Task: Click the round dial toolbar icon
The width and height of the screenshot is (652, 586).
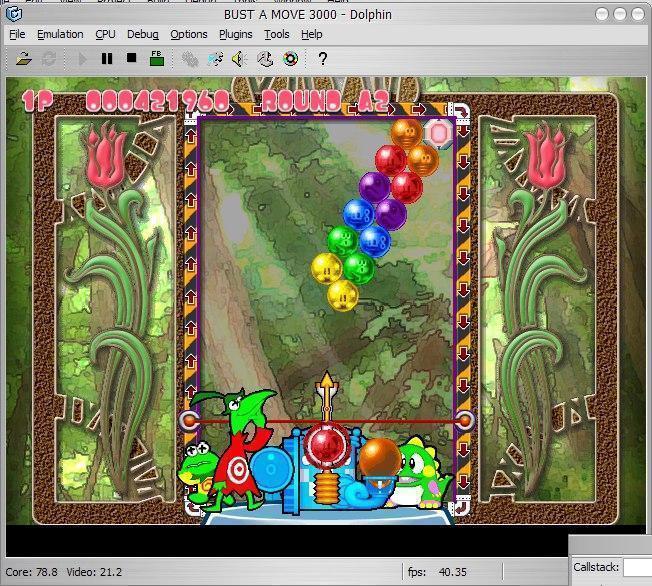Action: point(265,59)
